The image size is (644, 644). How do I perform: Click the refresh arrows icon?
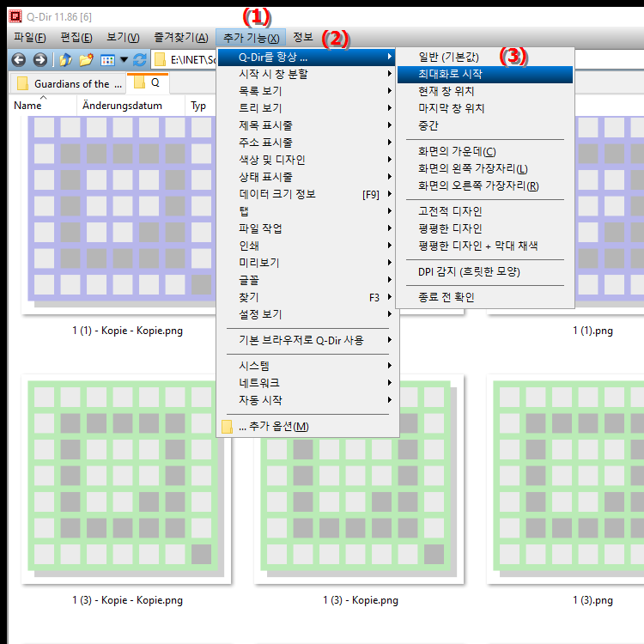(x=140, y=60)
